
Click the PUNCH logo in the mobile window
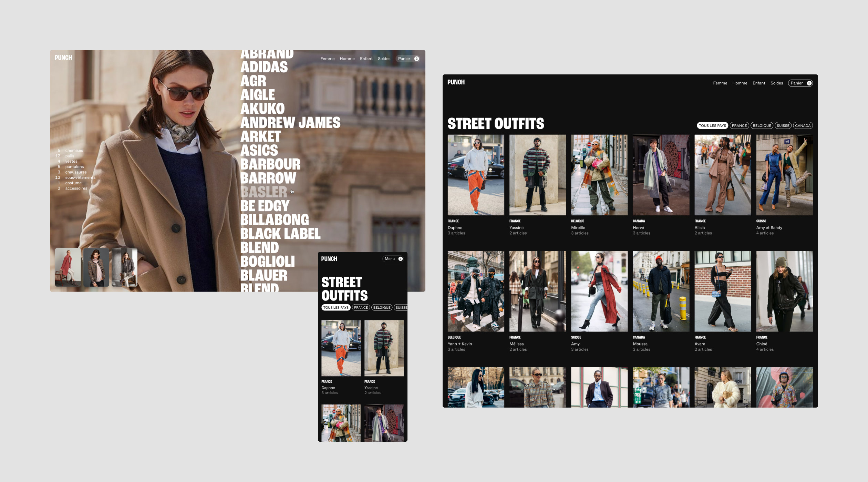329,259
